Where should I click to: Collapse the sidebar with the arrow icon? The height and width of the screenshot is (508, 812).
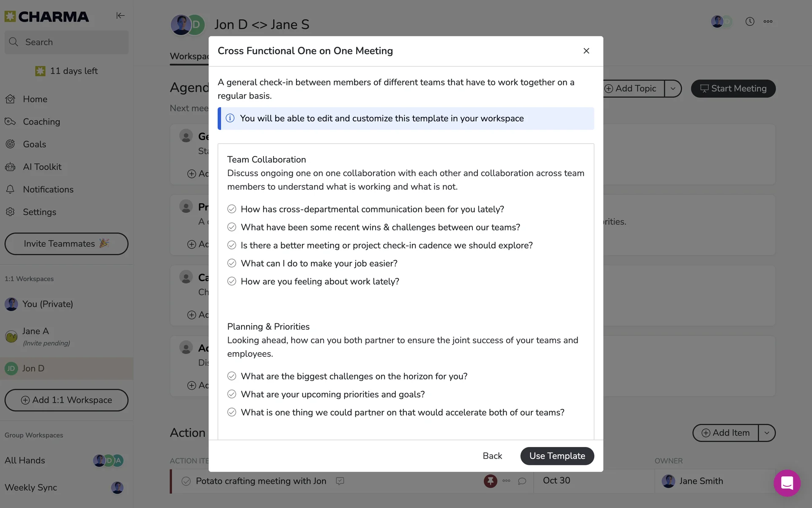[x=120, y=16]
